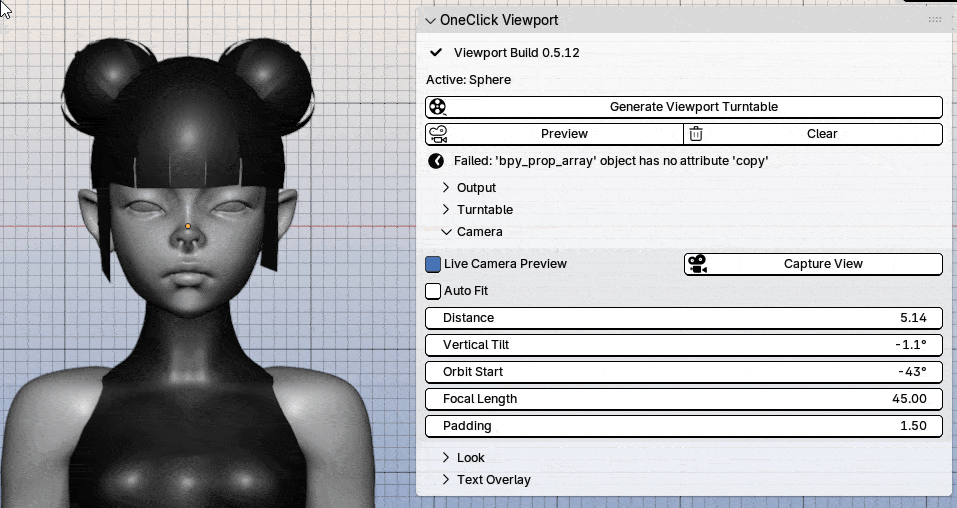Expand the Turntable section
The height and width of the screenshot is (508, 957).
478,209
